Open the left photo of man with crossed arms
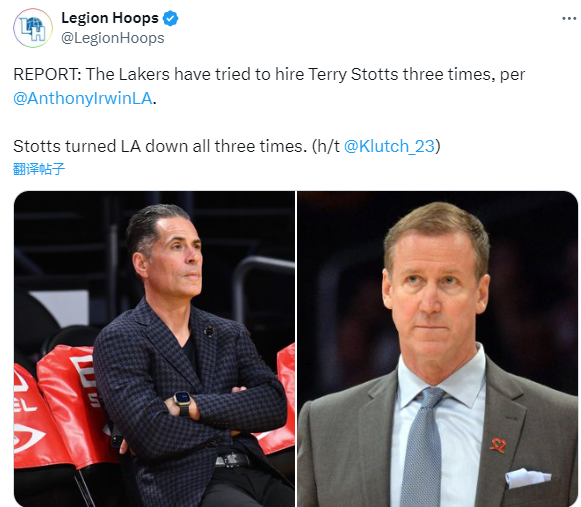This screenshot has width=581, height=507. coord(155,349)
